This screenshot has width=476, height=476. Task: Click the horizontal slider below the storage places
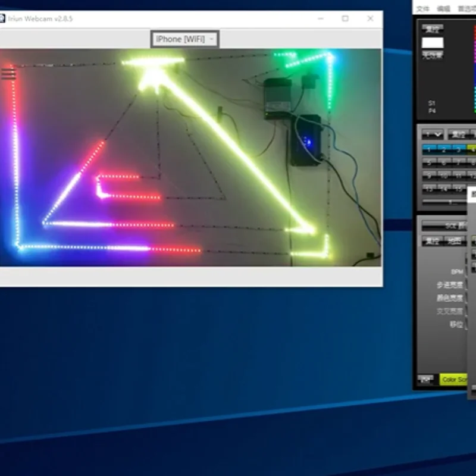444,202
